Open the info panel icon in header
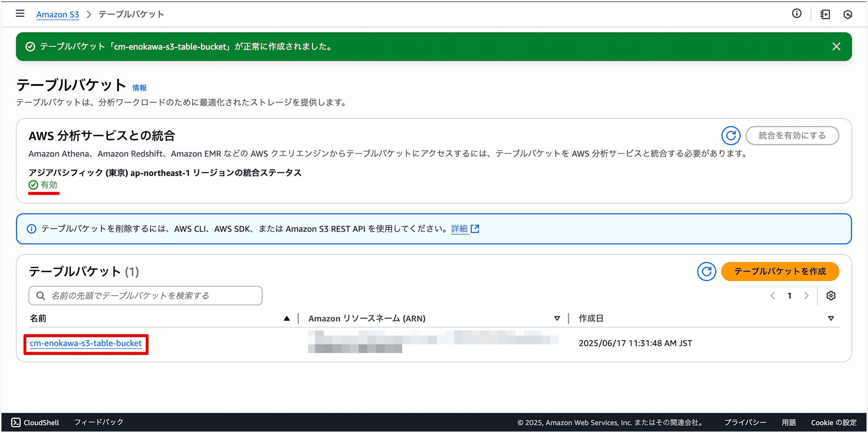868x433 pixels. 797,14
